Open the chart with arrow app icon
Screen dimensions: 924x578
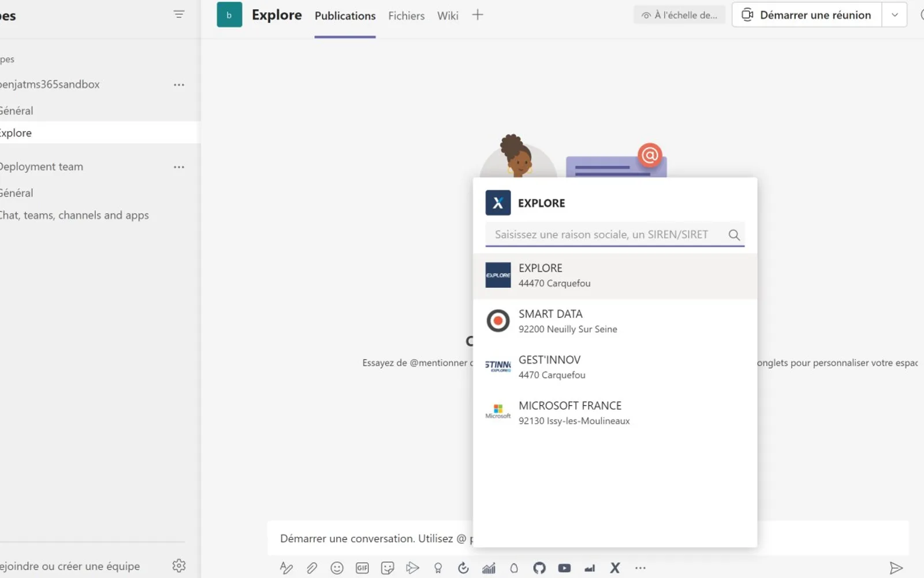click(x=489, y=568)
